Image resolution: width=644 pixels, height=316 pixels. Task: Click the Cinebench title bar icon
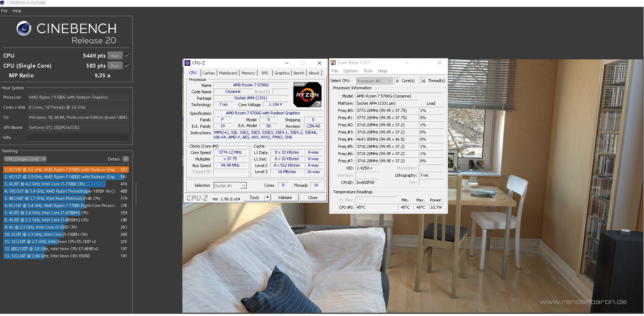pyautogui.click(x=3, y=3)
